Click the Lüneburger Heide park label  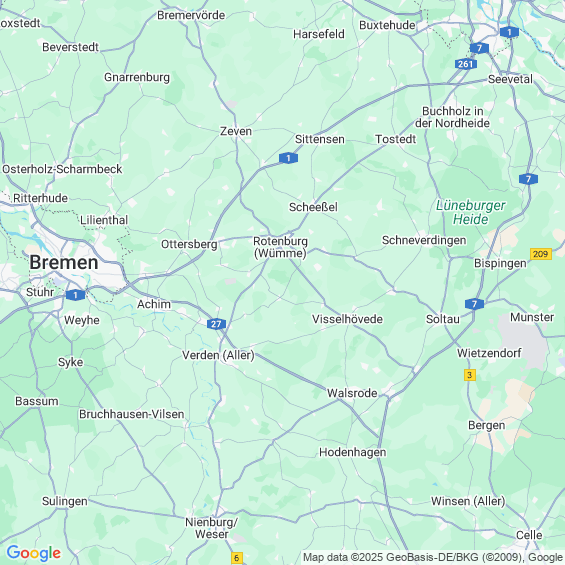[x=471, y=212]
